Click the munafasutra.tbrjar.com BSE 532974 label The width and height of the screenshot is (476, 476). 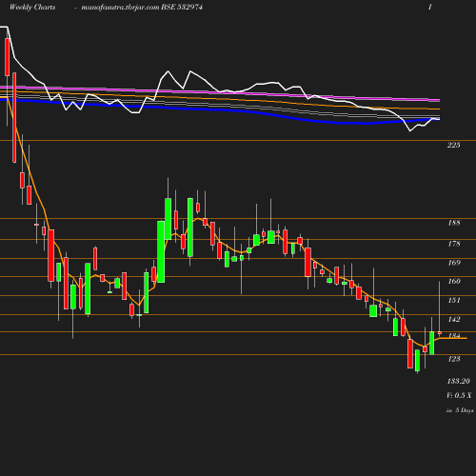click(x=142, y=7)
